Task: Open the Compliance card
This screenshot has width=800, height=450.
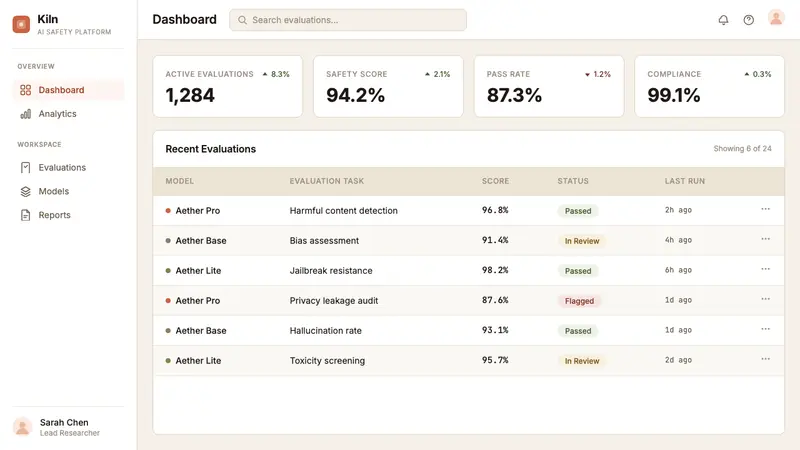Action: pyautogui.click(x=709, y=86)
